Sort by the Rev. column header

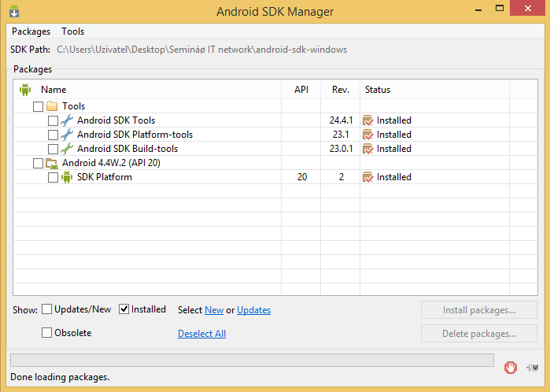coord(340,90)
